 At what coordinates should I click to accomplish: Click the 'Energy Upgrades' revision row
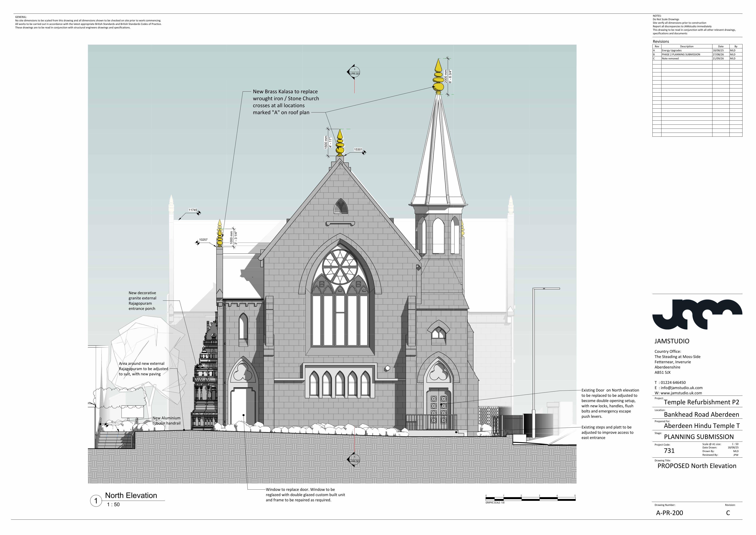pos(697,50)
